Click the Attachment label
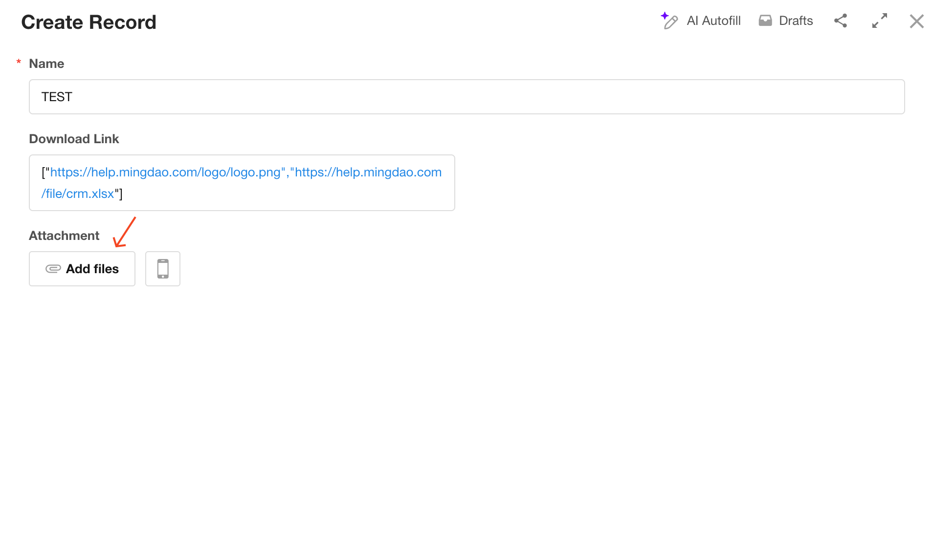Image resolution: width=933 pixels, height=560 pixels. [64, 236]
